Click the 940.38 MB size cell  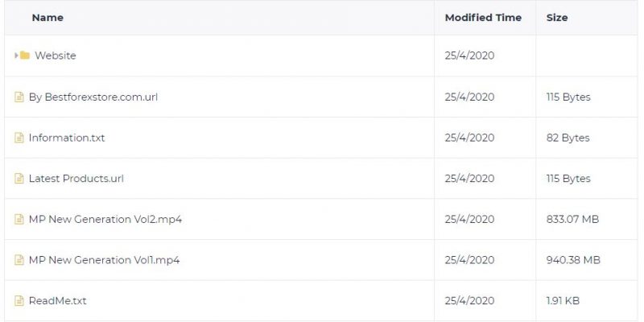pos(573,259)
